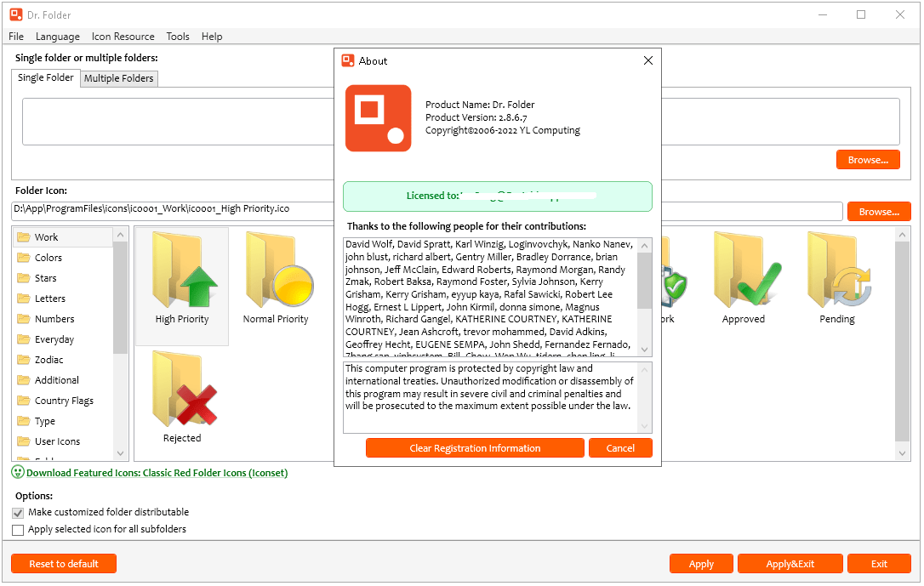
Task: Switch to the Single Folder tab
Action: click(46, 77)
